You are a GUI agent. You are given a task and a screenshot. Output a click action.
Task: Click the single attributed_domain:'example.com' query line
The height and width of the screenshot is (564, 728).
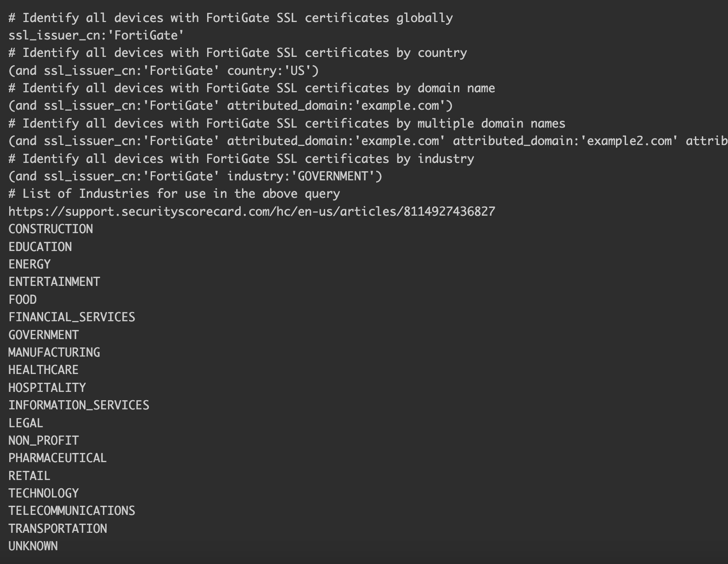point(230,106)
